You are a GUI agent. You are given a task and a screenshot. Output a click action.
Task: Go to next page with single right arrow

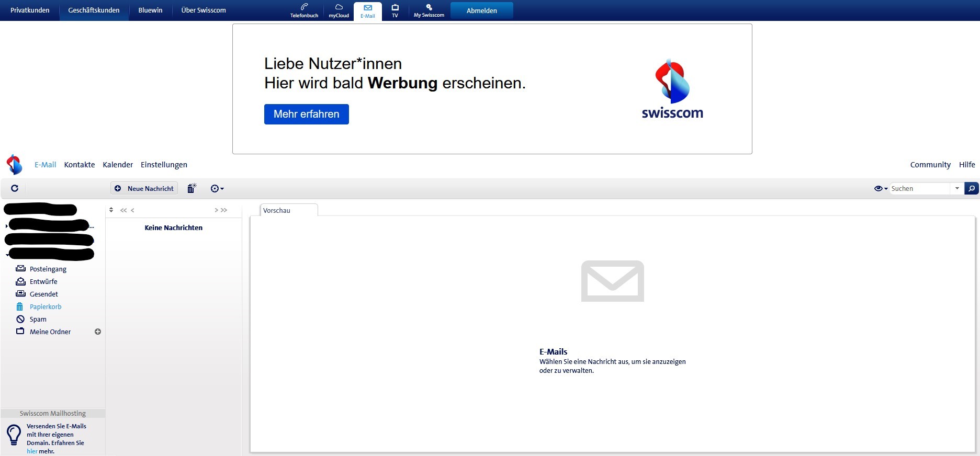tap(216, 210)
